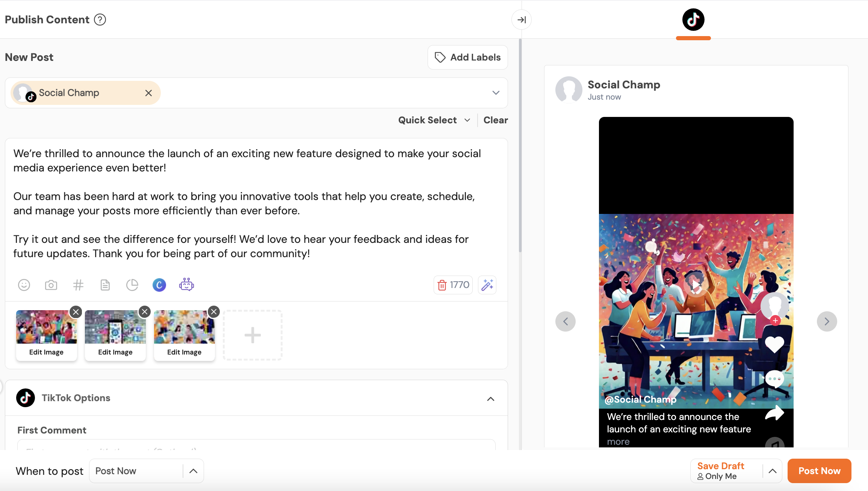Collapse the TikTok Options section
The width and height of the screenshot is (868, 491).
(491, 399)
